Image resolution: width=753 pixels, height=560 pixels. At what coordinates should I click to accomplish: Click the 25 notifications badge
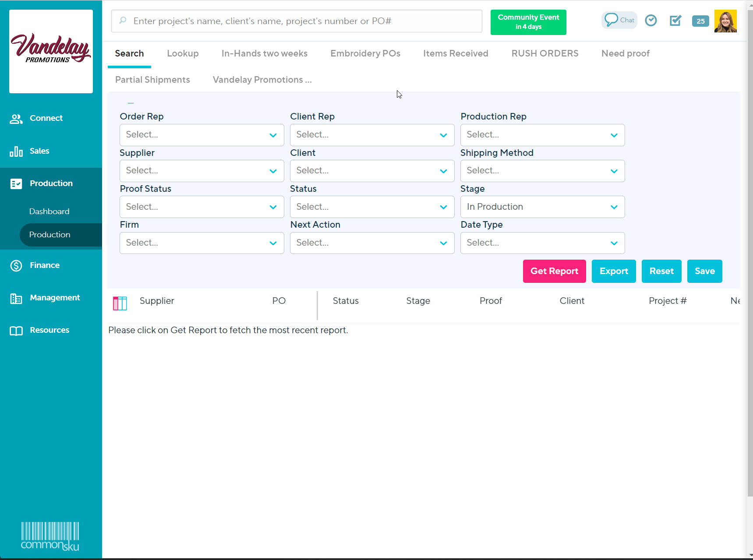point(700,21)
